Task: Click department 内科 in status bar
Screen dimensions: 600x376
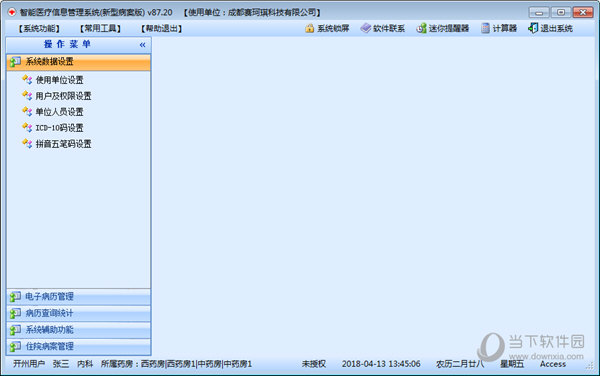Action: pyautogui.click(x=85, y=364)
